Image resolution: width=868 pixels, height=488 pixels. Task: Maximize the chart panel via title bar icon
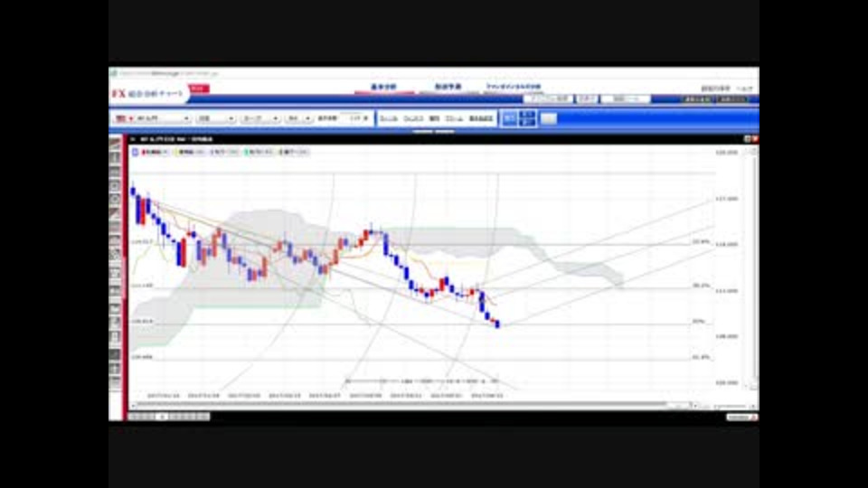pos(747,139)
